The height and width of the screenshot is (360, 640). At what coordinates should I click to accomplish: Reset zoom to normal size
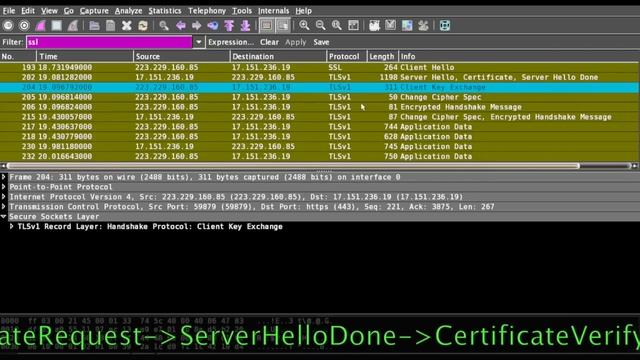coord(337,26)
